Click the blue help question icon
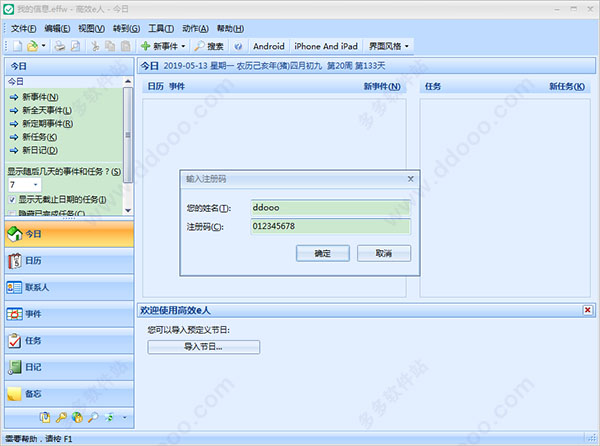The height and width of the screenshot is (446, 600). pos(238,46)
